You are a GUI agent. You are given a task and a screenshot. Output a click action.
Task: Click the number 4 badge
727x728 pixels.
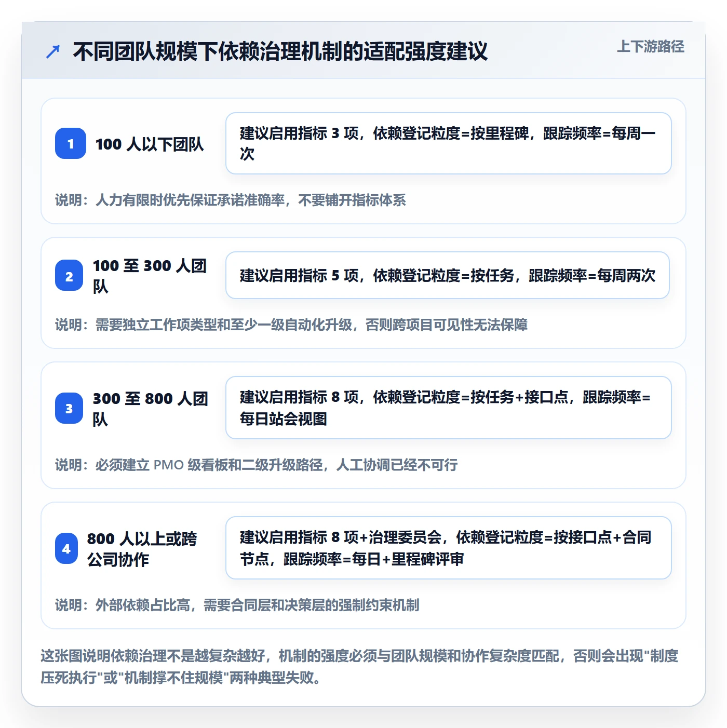pyautogui.click(x=66, y=548)
